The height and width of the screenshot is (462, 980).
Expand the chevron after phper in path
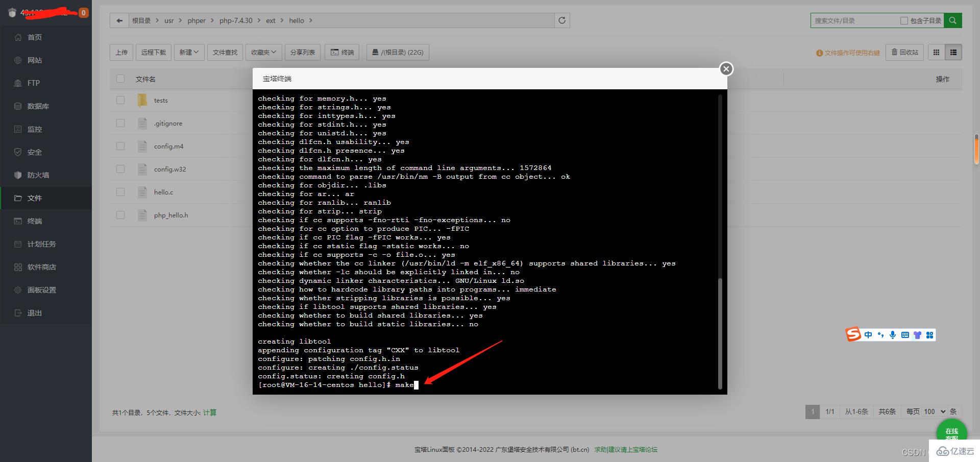[212, 20]
